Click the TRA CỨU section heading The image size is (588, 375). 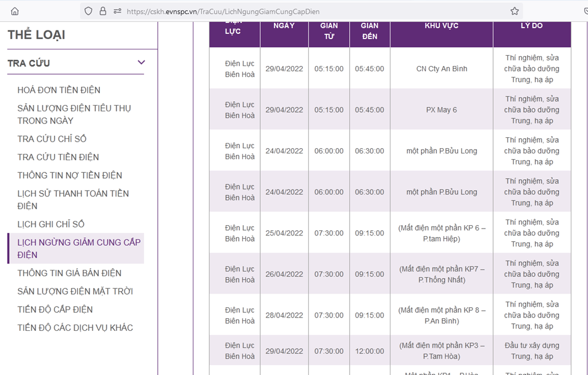point(29,63)
